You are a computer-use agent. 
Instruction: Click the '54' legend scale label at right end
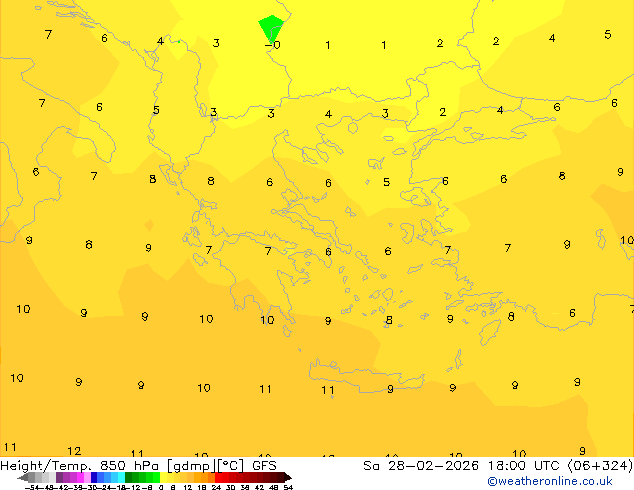pyautogui.click(x=288, y=487)
